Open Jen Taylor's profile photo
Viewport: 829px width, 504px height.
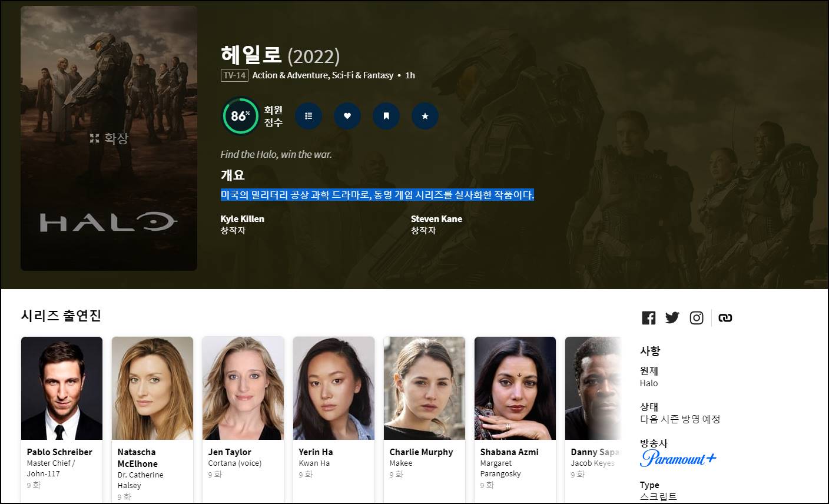tap(243, 388)
